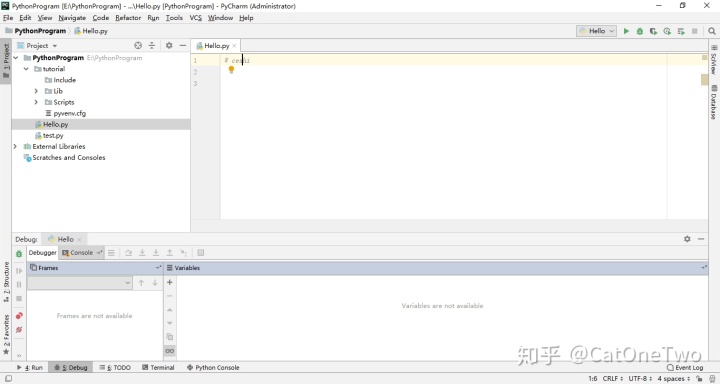The image size is (720, 384).
Task: Rerun Hello with the green bug in Debug panel
Action: [19, 254]
